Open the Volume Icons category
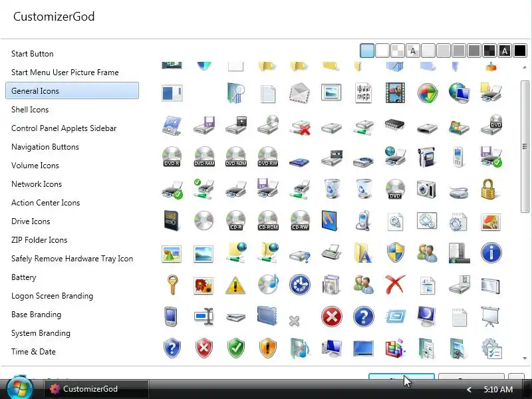This screenshot has width=532, height=399. [35, 166]
